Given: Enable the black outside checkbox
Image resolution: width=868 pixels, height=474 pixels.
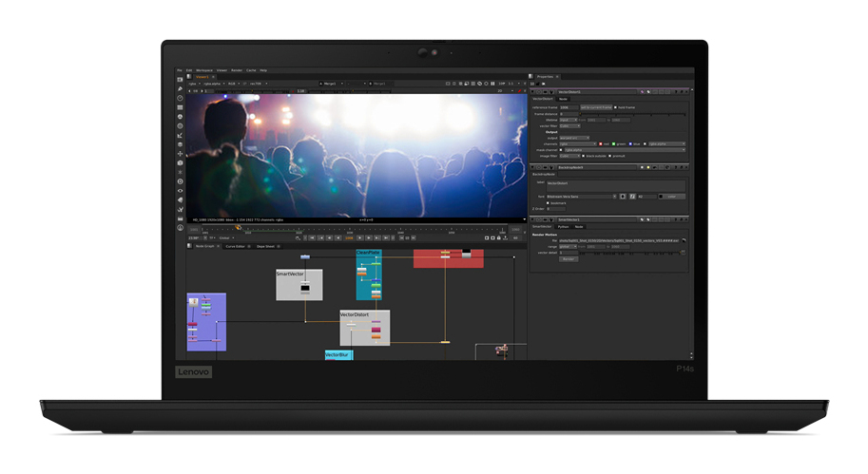Looking at the screenshot, I should tap(584, 156).
